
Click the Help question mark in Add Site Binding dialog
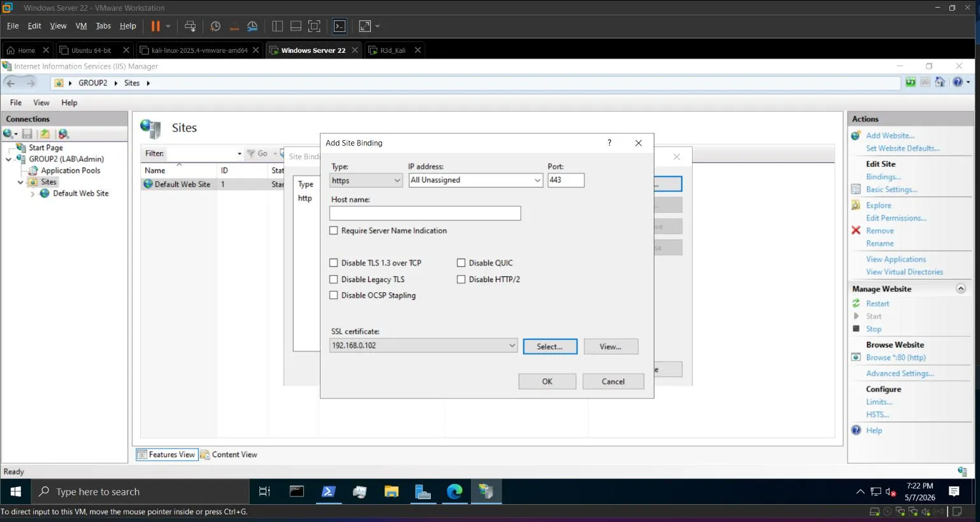609,143
